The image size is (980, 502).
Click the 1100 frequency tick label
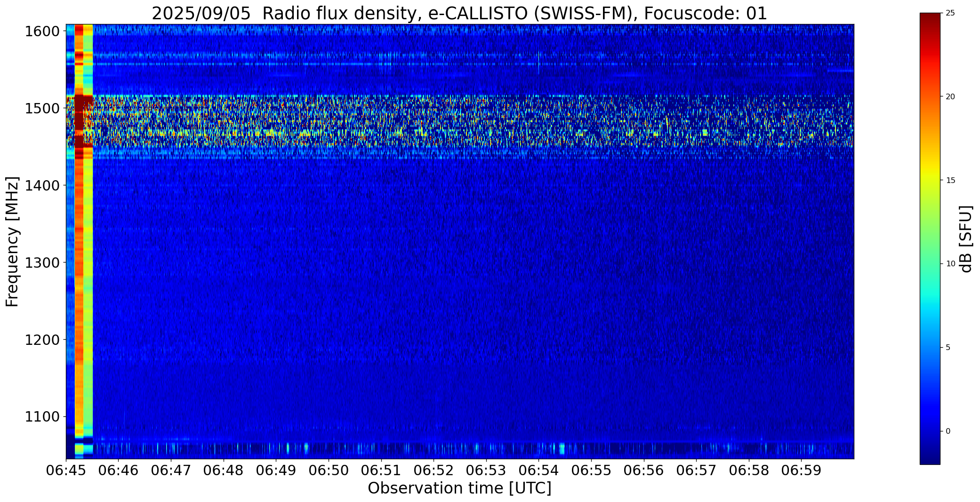[42, 417]
